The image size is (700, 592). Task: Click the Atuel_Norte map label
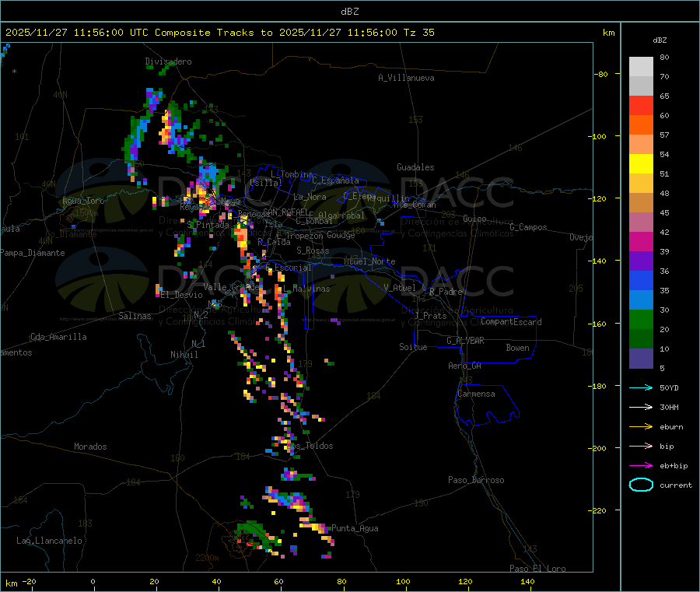(369, 261)
